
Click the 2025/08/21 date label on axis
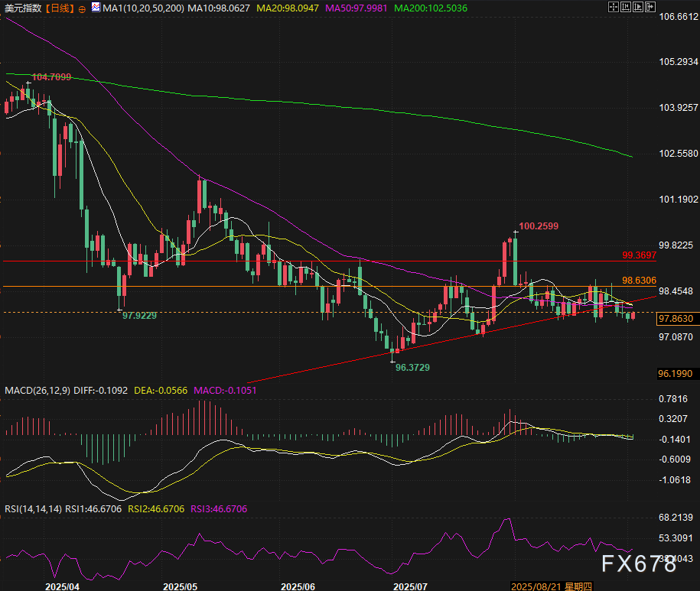pyautogui.click(x=539, y=586)
